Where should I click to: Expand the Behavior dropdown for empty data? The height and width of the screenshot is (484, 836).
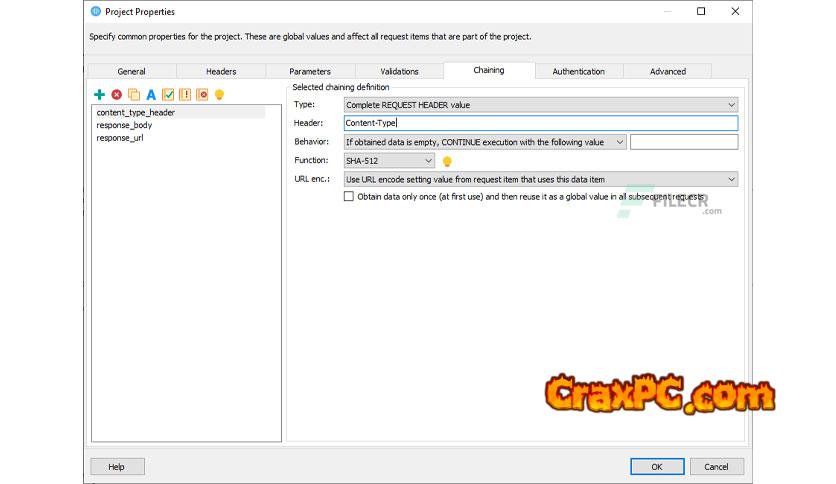pyautogui.click(x=485, y=142)
